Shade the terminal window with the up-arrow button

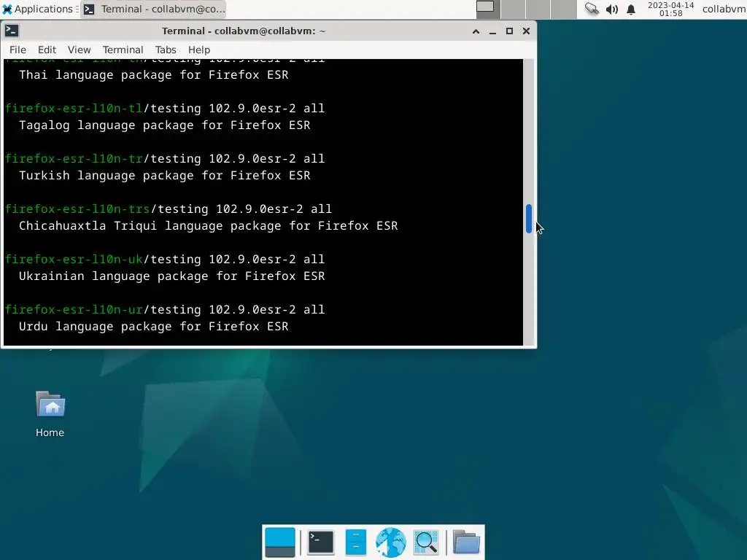tap(476, 31)
